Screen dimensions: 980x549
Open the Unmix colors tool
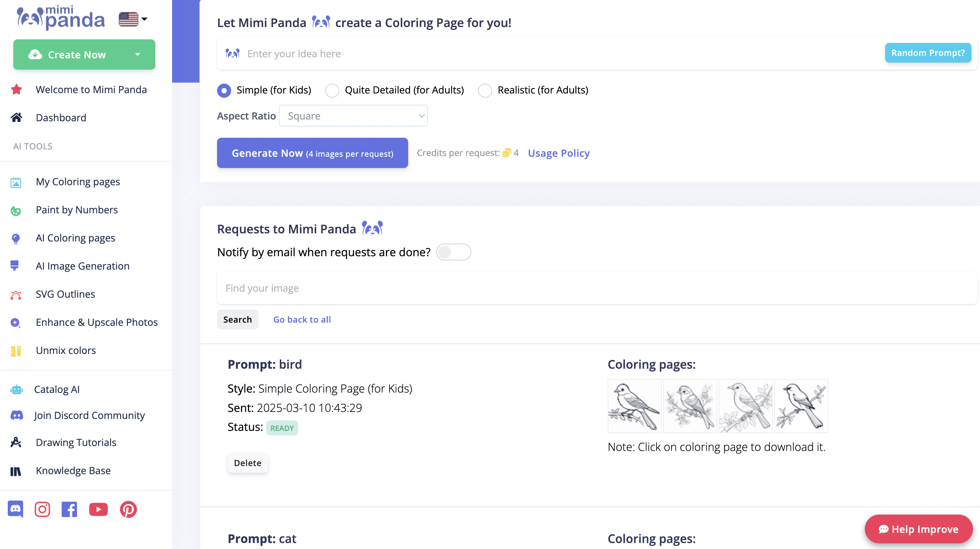tap(66, 350)
